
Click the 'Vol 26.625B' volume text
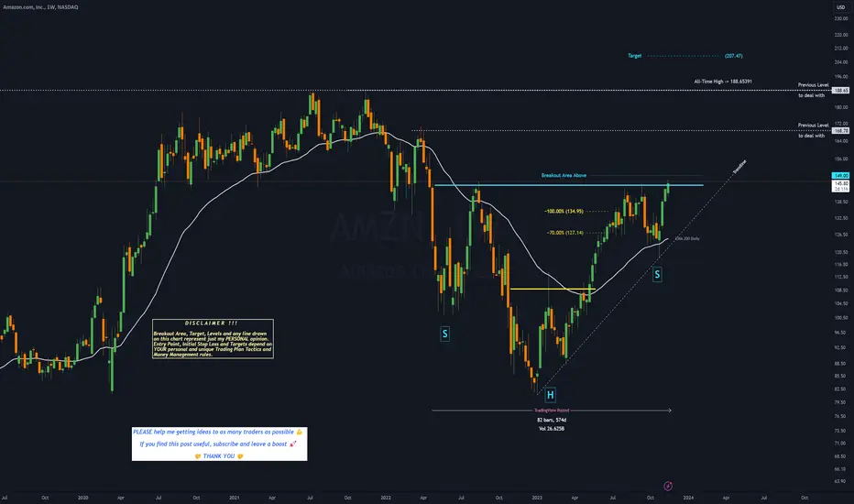(x=552, y=429)
